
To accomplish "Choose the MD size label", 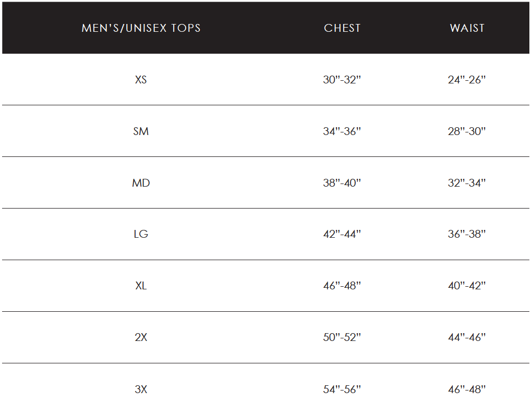I will [x=141, y=183].
